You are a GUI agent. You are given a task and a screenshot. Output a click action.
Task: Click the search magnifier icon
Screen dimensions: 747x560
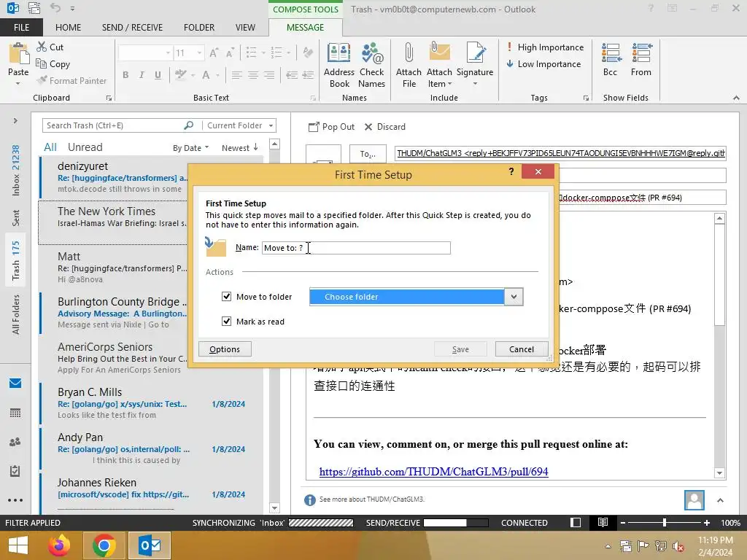pyautogui.click(x=189, y=125)
